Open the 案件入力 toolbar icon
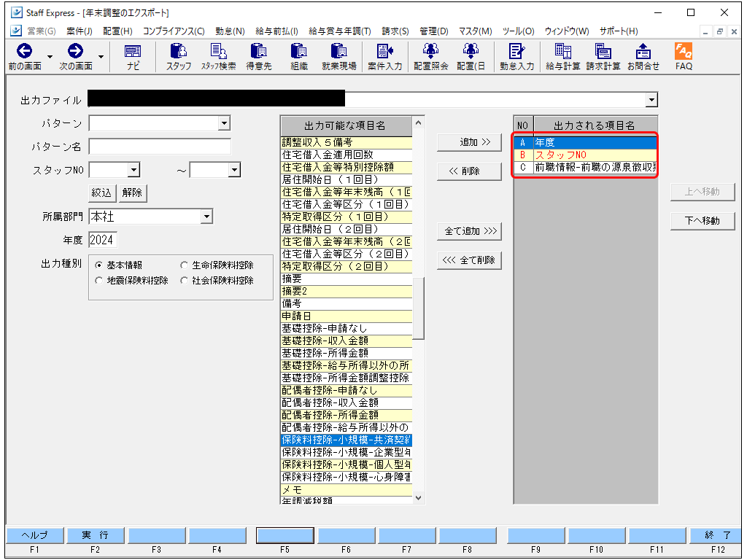 tap(385, 51)
